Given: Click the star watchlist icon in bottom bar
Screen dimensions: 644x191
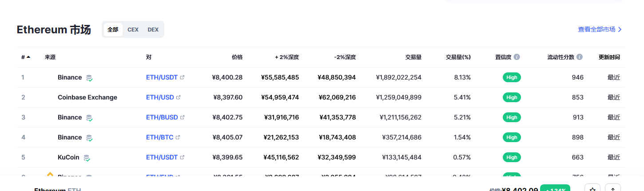Looking at the screenshot, I should [592, 188].
